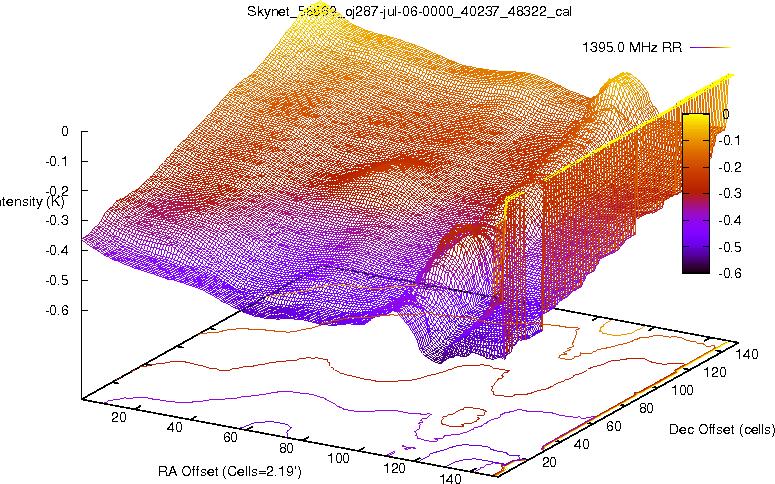Click the 140 tick on Dec Offset axis
The height and width of the screenshot is (484, 775).
click(747, 354)
